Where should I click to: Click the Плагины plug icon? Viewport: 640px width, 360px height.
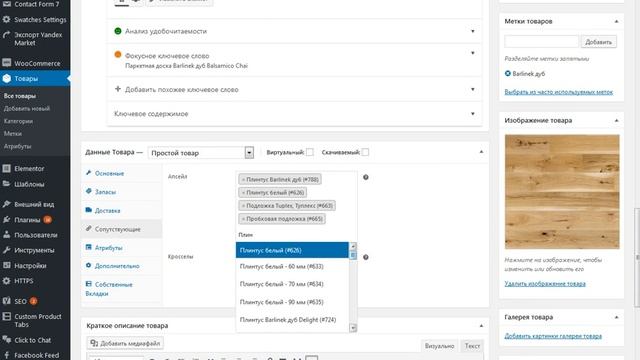[7, 220]
